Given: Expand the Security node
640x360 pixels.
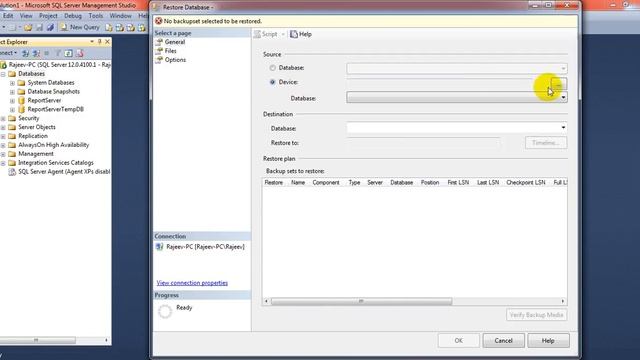Looking at the screenshot, I should click(3, 118).
